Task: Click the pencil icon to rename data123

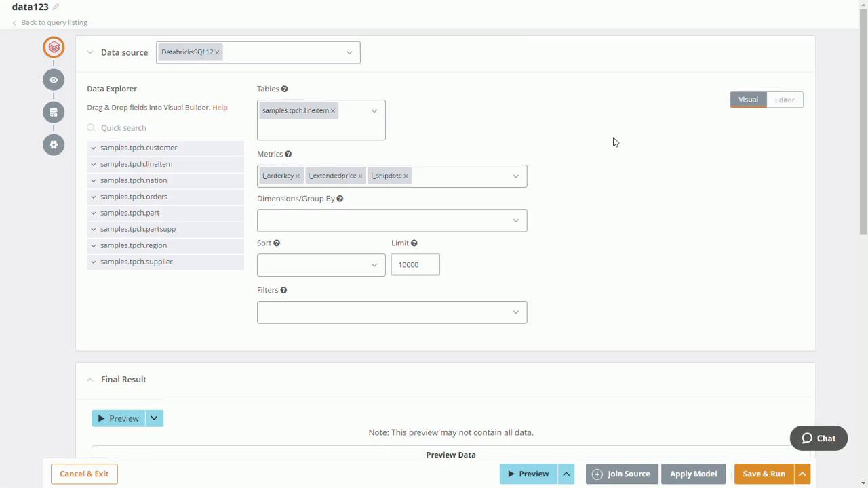Action: 56,7
